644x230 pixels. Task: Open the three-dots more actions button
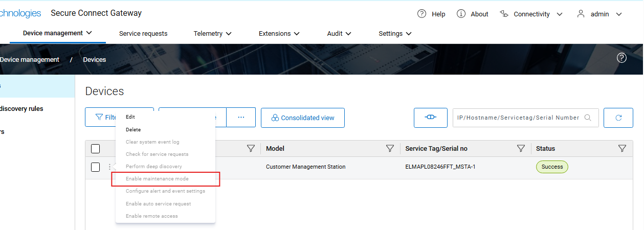[241, 118]
